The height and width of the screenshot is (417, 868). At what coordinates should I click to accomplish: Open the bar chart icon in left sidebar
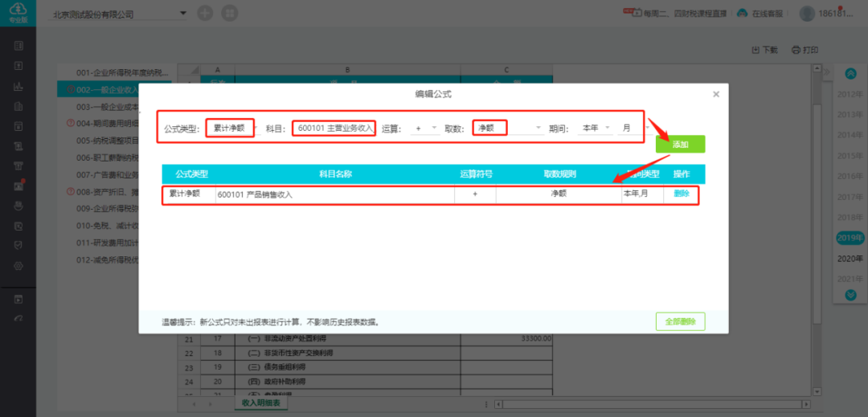(x=18, y=86)
